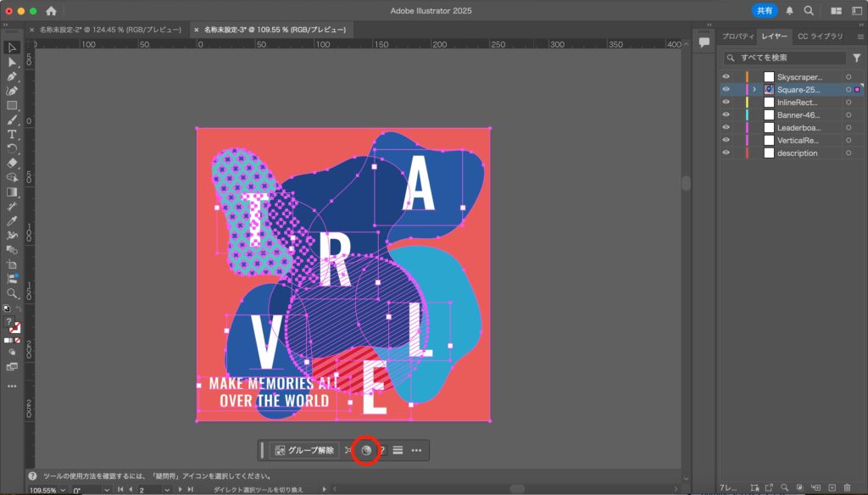The width and height of the screenshot is (868, 495).
Task: Activate the Direct Selection tool
Action: [12, 62]
